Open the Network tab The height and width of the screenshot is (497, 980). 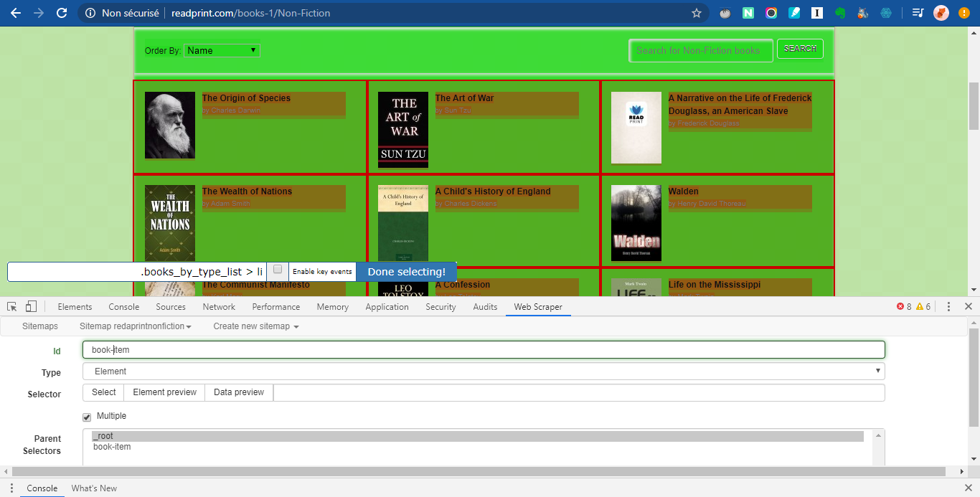[x=219, y=307]
